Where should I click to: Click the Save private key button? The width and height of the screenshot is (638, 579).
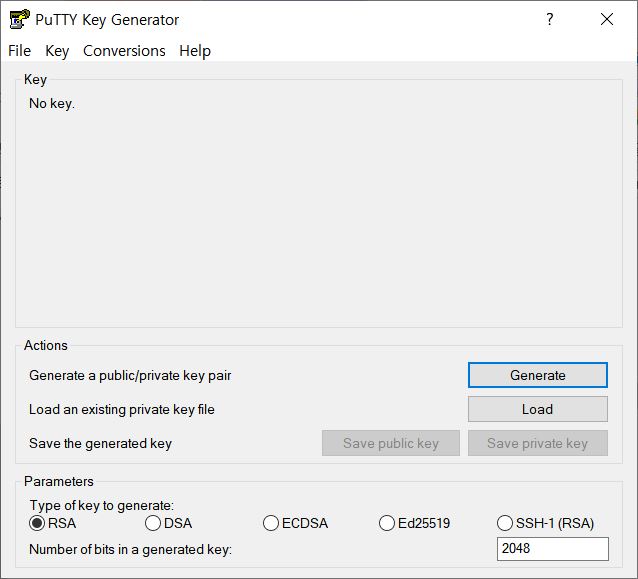pyautogui.click(x=537, y=443)
